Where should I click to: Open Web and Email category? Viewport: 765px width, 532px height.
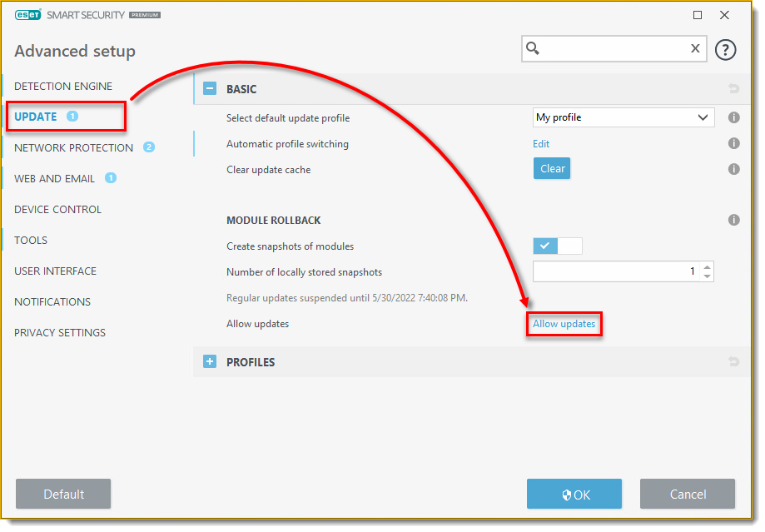coord(55,179)
